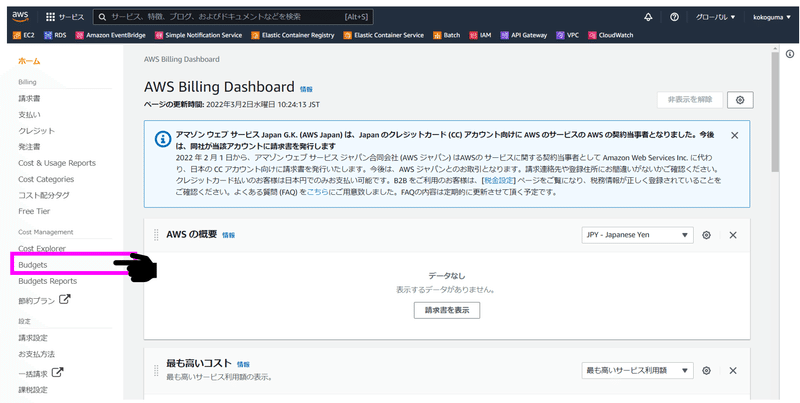Open コスト配分タグ in the sidebar
The width and height of the screenshot is (800, 403).
click(x=44, y=195)
